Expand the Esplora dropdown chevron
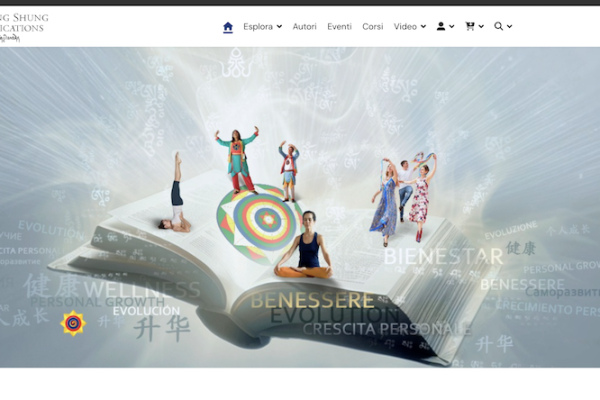The image size is (600, 400). (279, 26)
